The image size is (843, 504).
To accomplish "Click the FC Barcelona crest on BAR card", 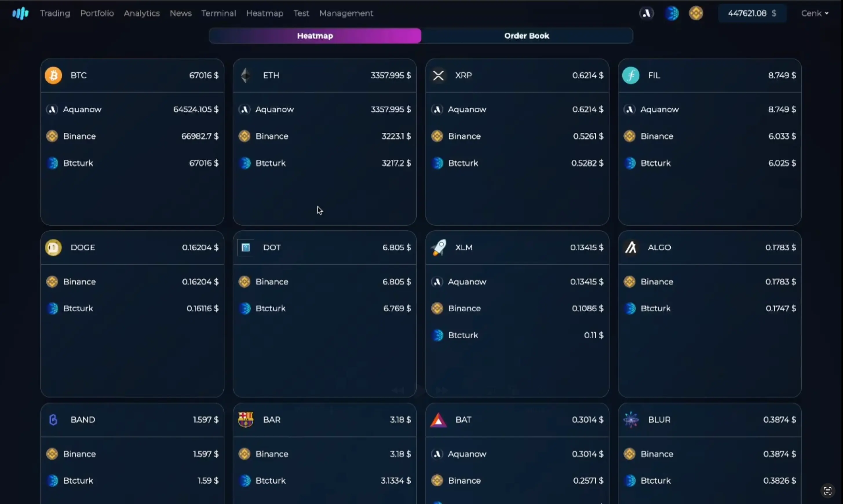I will click(x=246, y=420).
